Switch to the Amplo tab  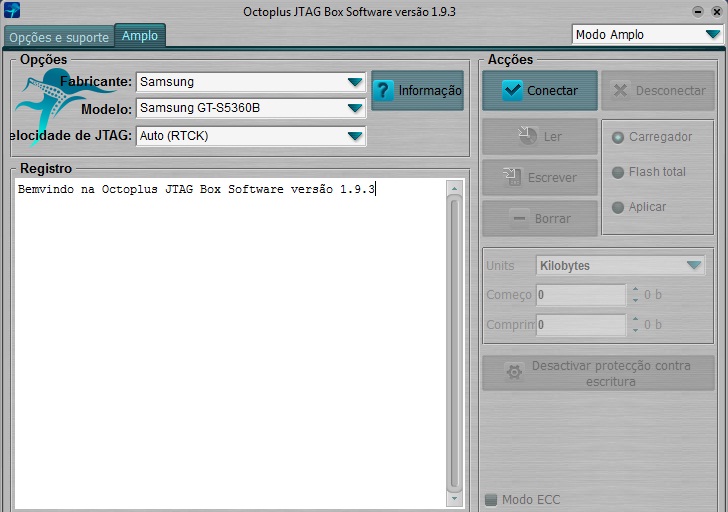click(140, 35)
